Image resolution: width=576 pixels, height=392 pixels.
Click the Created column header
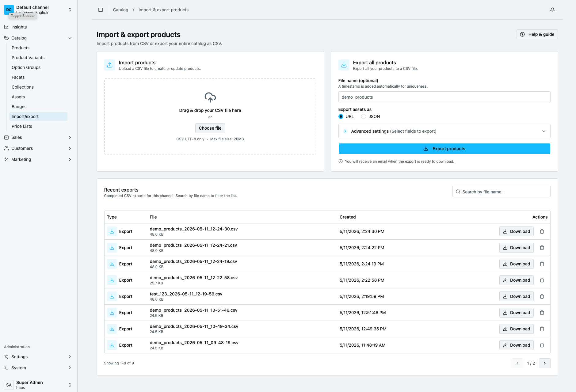tap(348, 217)
